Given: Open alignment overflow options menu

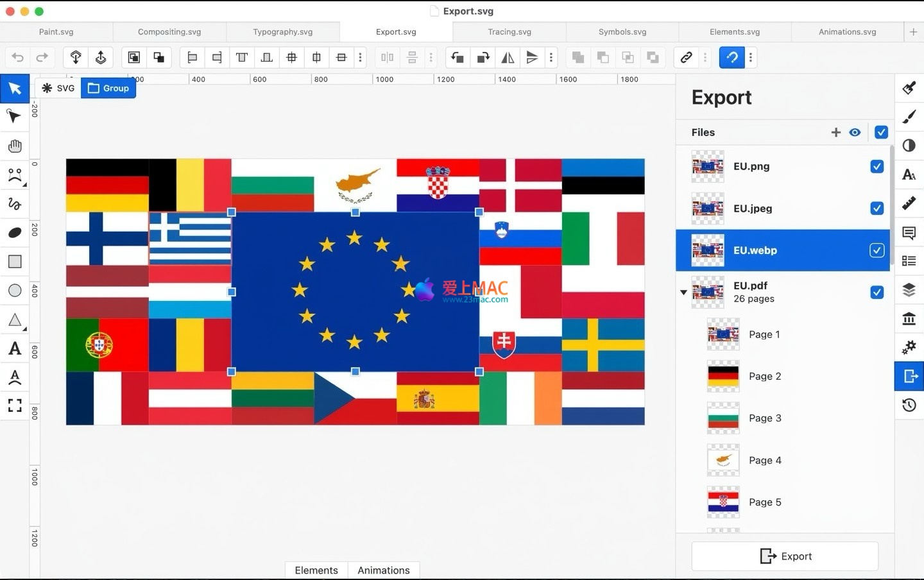Looking at the screenshot, I should [x=361, y=58].
